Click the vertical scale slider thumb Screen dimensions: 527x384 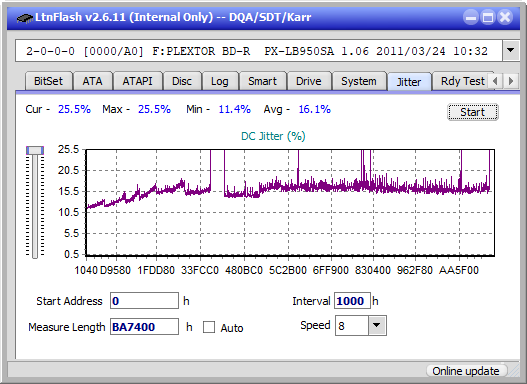click(35, 150)
